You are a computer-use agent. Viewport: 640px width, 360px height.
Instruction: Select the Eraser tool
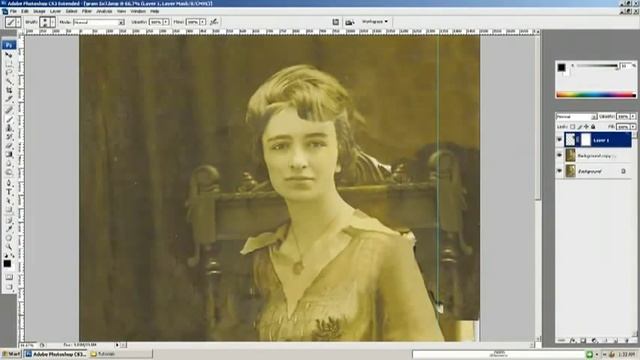point(9,146)
